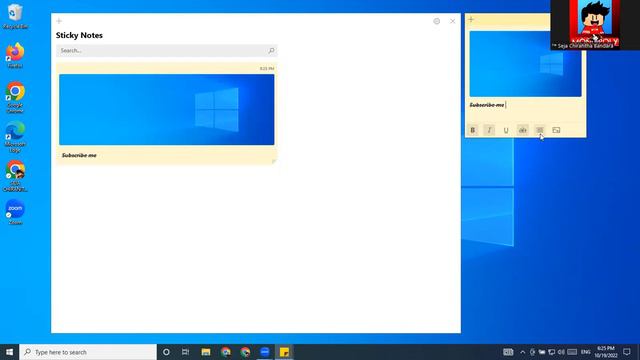The height and width of the screenshot is (360, 640).
Task: Open the Google Chrome desktop shortcut
Action: (x=15, y=97)
